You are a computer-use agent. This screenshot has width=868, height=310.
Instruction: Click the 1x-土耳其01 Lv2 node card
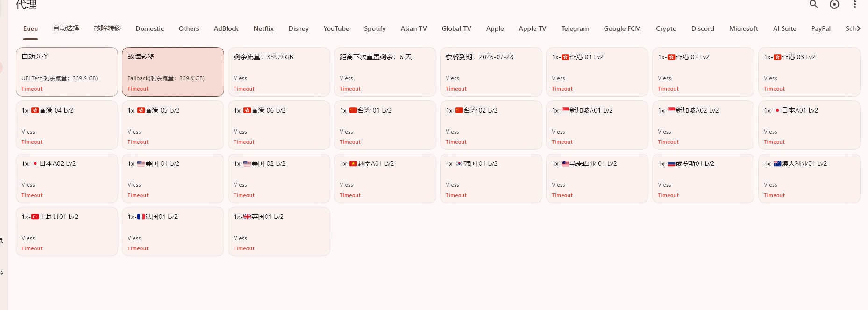(67, 232)
